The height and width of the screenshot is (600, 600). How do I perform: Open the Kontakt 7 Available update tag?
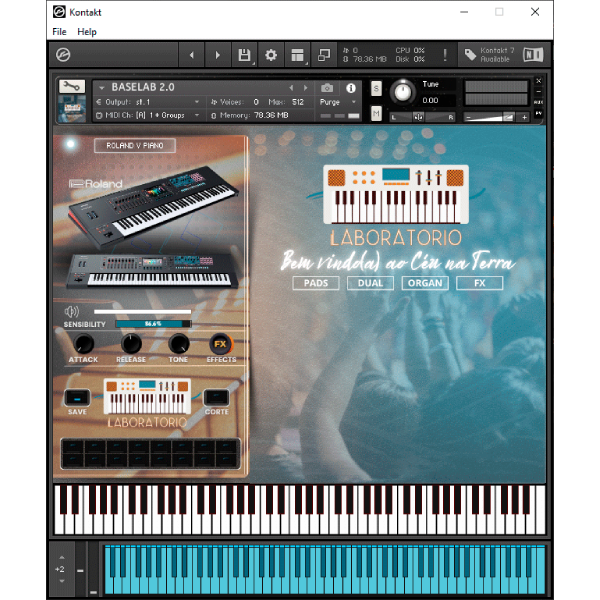(488, 55)
